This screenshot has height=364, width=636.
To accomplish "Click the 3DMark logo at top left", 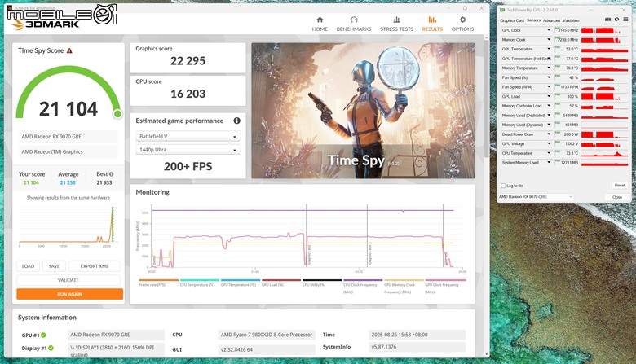I will [45, 24].
